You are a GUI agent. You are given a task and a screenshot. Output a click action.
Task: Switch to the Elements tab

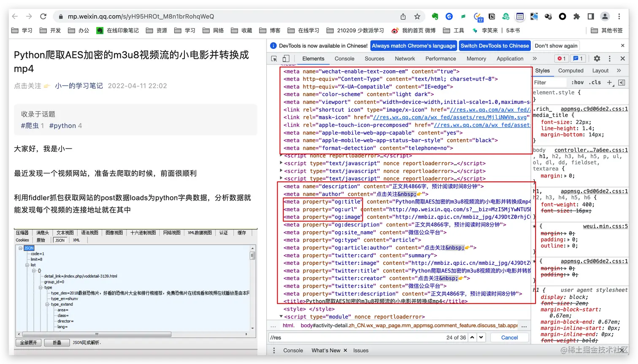[313, 59]
